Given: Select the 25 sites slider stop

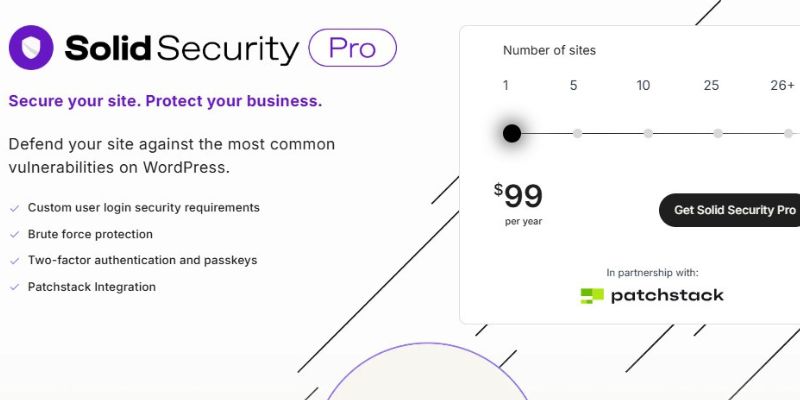Looking at the screenshot, I should [718, 133].
